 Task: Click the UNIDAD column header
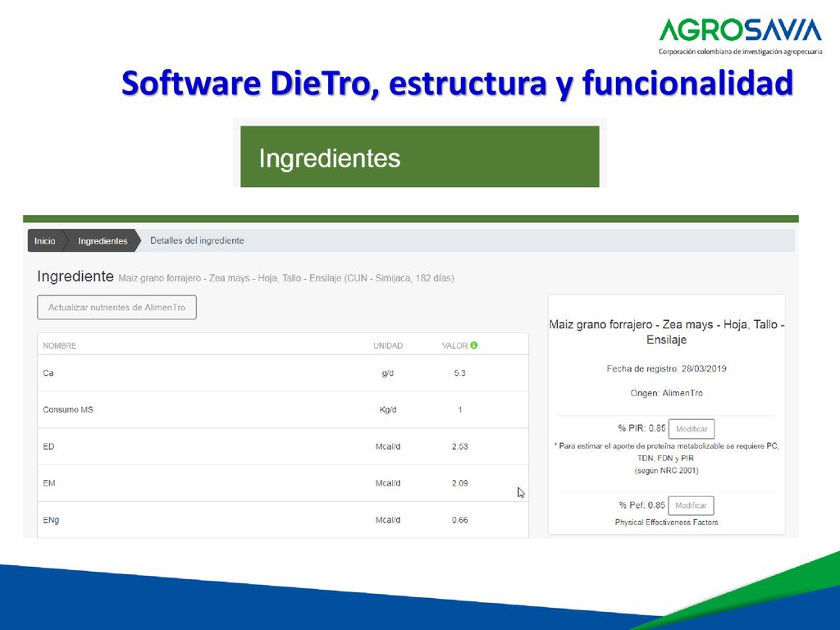coord(388,345)
